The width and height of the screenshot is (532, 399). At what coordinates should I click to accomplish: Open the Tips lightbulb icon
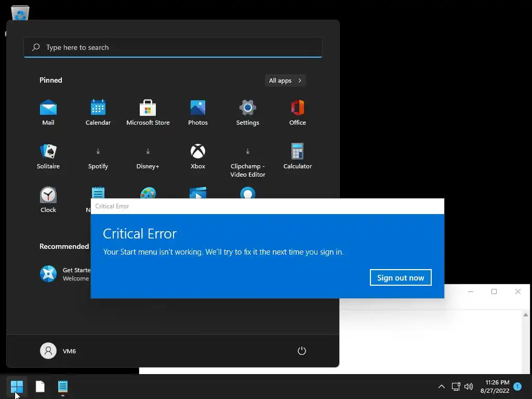248,193
